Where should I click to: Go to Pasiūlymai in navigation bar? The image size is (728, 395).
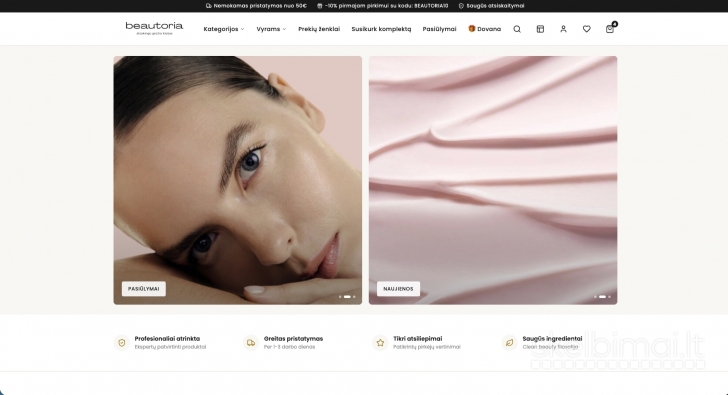pos(439,29)
